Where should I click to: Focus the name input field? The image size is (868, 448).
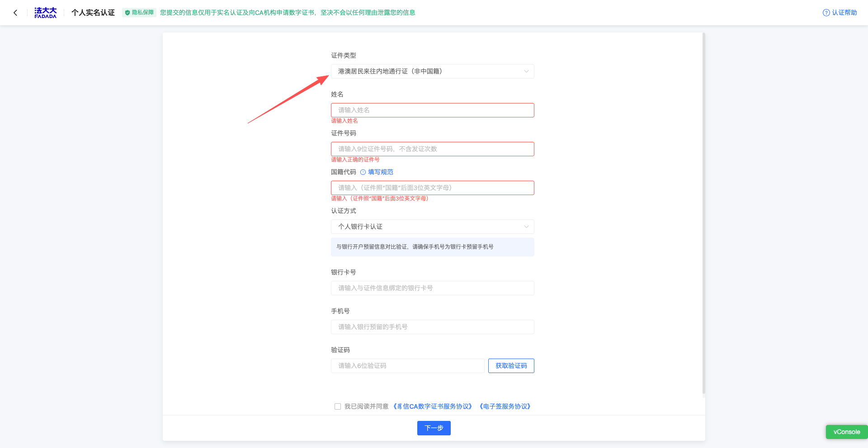[432, 110]
